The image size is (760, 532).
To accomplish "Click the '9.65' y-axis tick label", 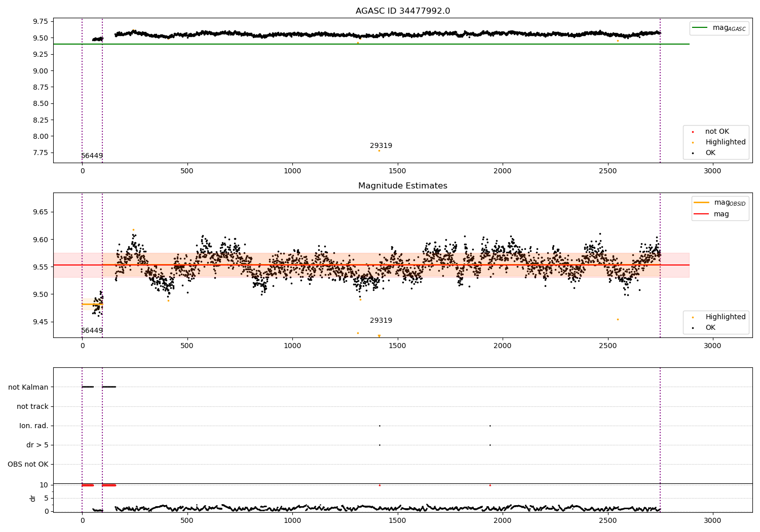I will [40, 212].
